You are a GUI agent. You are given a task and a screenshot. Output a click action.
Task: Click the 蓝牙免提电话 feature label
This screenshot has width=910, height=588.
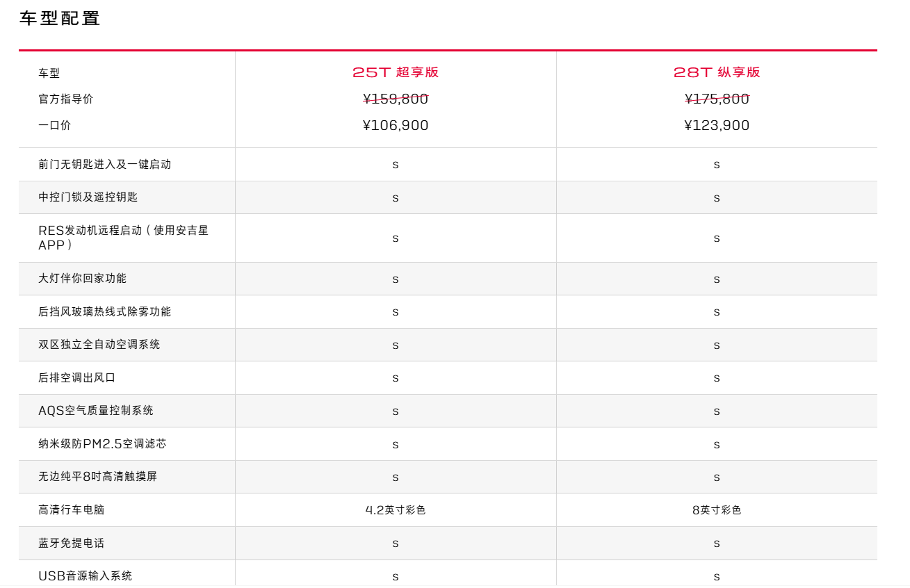(x=72, y=543)
